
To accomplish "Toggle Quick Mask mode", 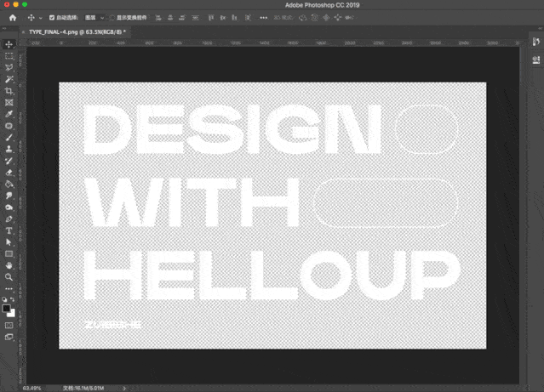I will 9,325.
